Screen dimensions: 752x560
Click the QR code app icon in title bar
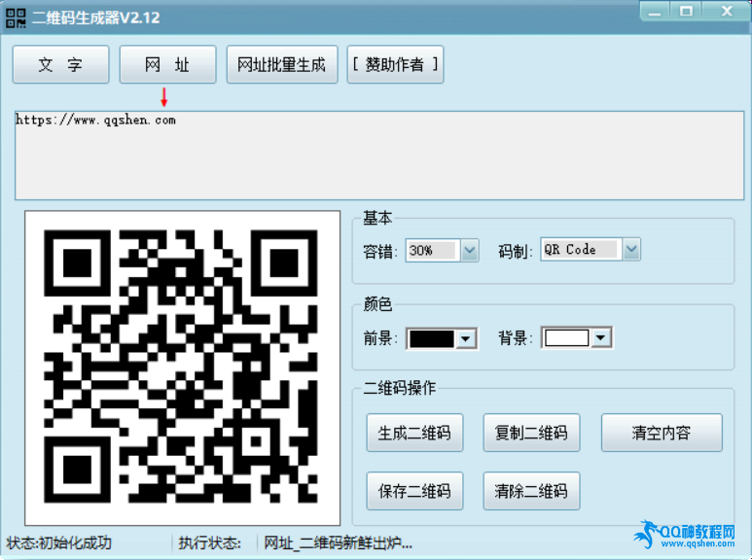point(16,17)
